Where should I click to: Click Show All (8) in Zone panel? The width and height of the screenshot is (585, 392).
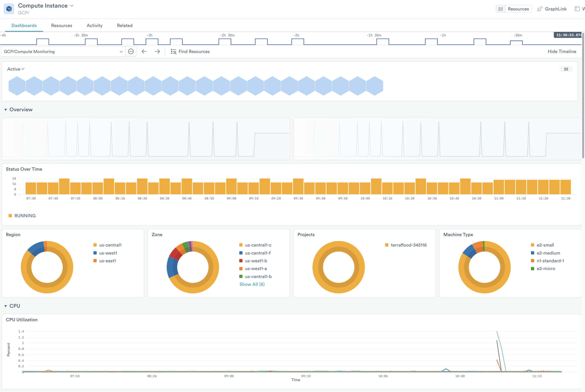(x=252, y=284)
